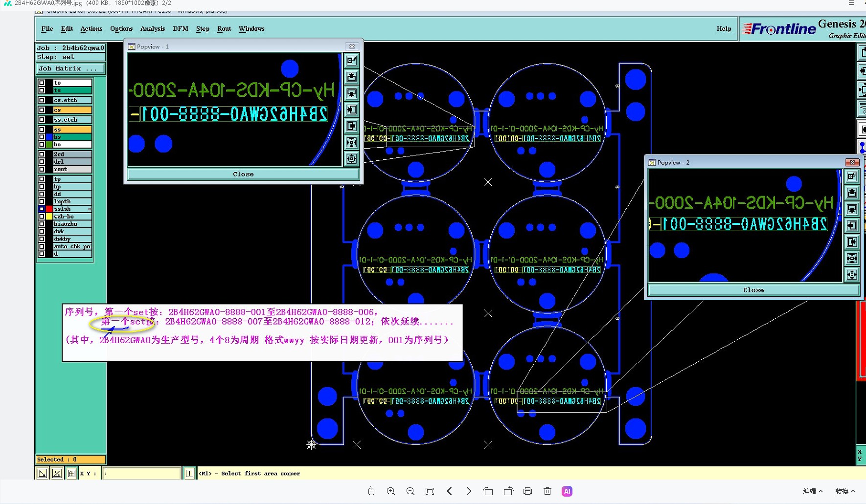Zoom in with Popview 2 converge-arrows icon
866x504 pixels.
(x=852, y=258)
